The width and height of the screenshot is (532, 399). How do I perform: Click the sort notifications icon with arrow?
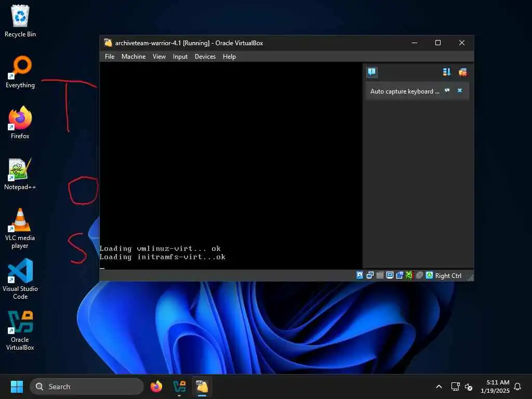[x=446, y=72]
